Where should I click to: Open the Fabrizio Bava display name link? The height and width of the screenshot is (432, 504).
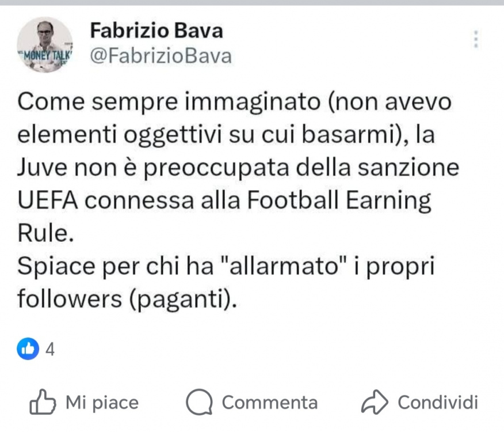[156, 30]
